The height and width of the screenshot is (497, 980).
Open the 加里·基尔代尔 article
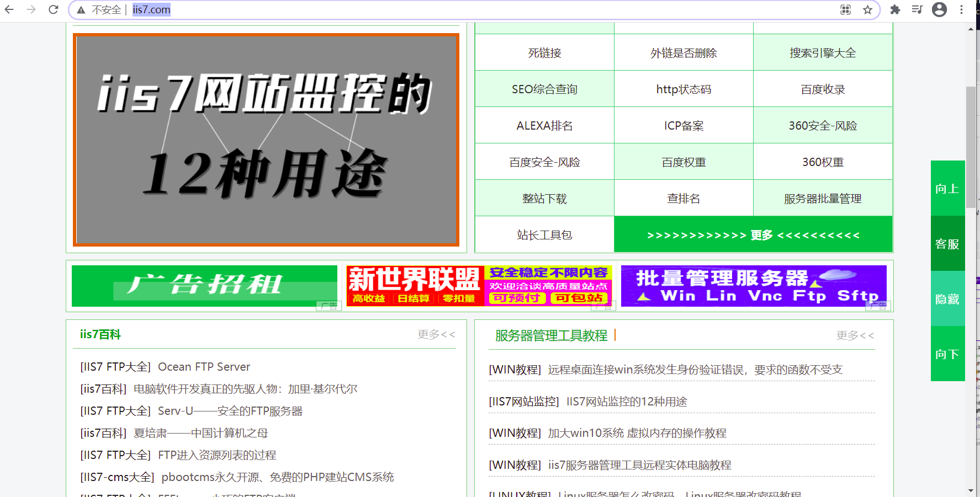[245, 389]
